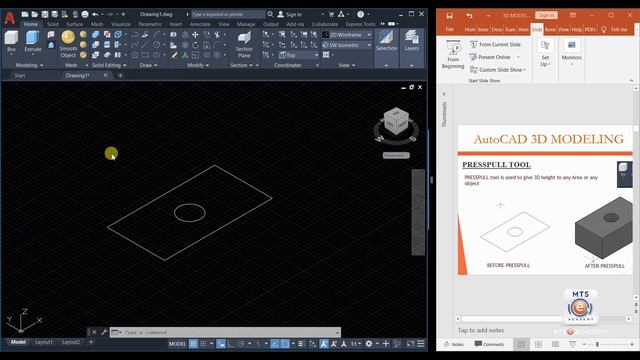
Task: Open the Top UCS dropdown in Coordinates
Action: [x=298, y=55]
